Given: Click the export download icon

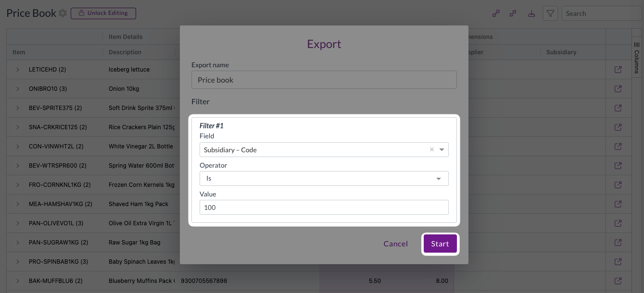Looking at the screenshot, I should point(531,13).
